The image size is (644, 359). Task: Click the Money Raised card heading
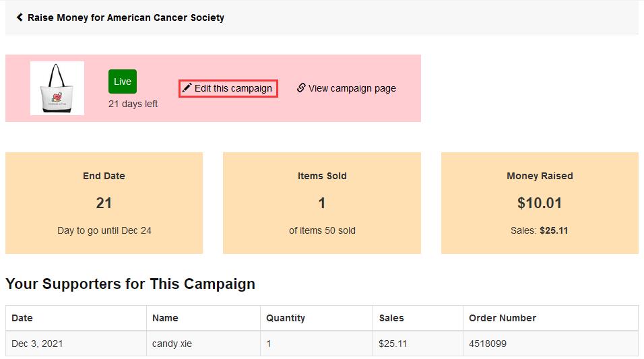[540, 176]
